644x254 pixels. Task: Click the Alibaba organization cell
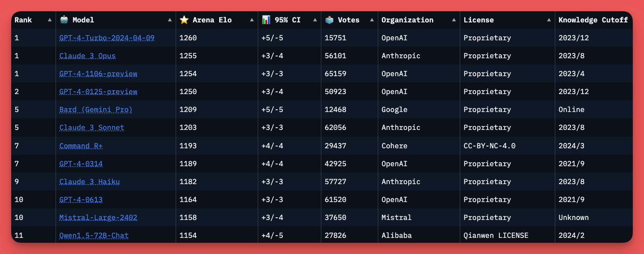tap(397, 236)
